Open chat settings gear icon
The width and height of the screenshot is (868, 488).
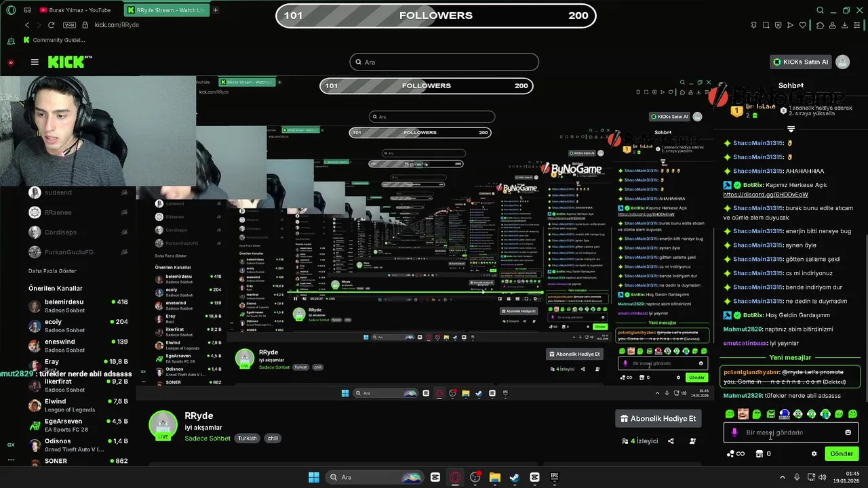(x=814, y=453)
